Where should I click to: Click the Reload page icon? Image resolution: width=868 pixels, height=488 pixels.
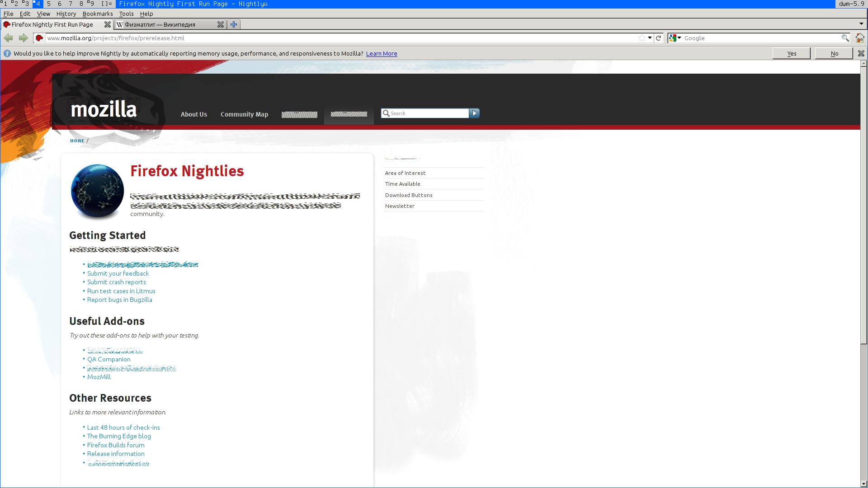click(659, 38)
